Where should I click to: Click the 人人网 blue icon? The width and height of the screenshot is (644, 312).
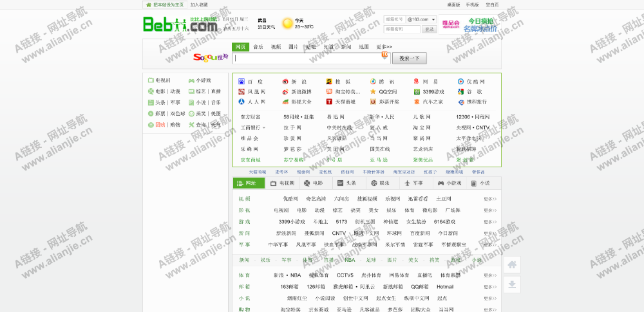click(241, 102)
